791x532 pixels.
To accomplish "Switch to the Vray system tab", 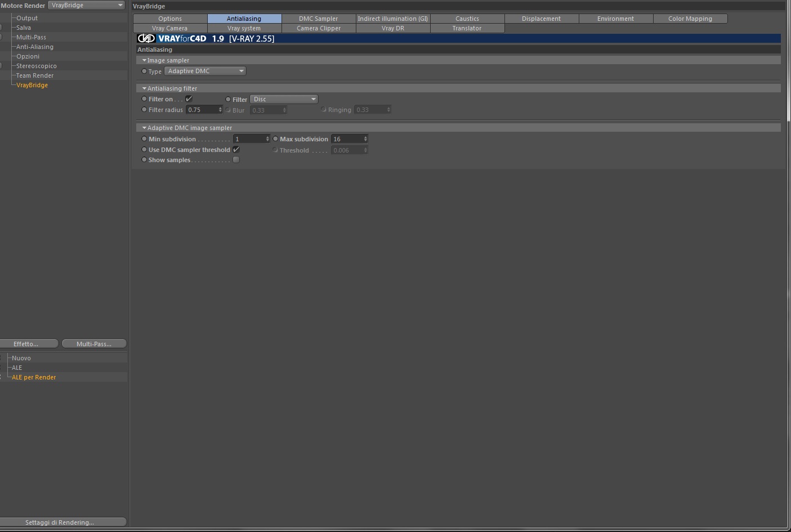I will coord(244,28).
